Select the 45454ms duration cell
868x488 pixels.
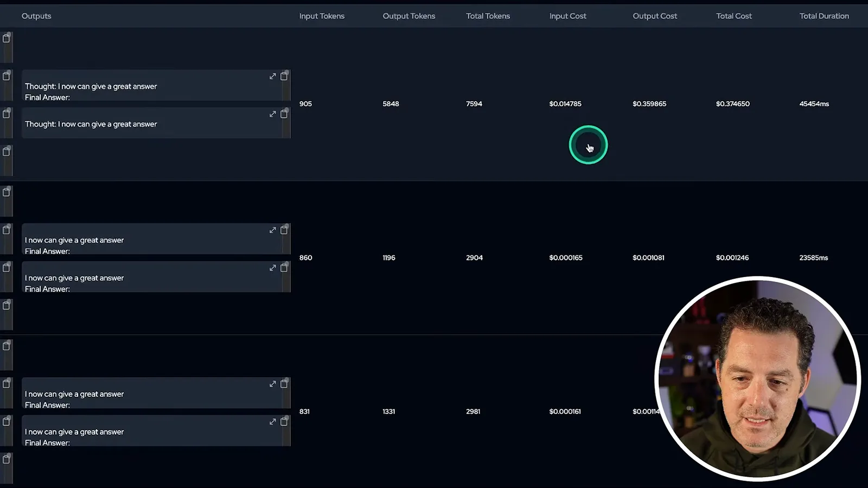(814, 104)
